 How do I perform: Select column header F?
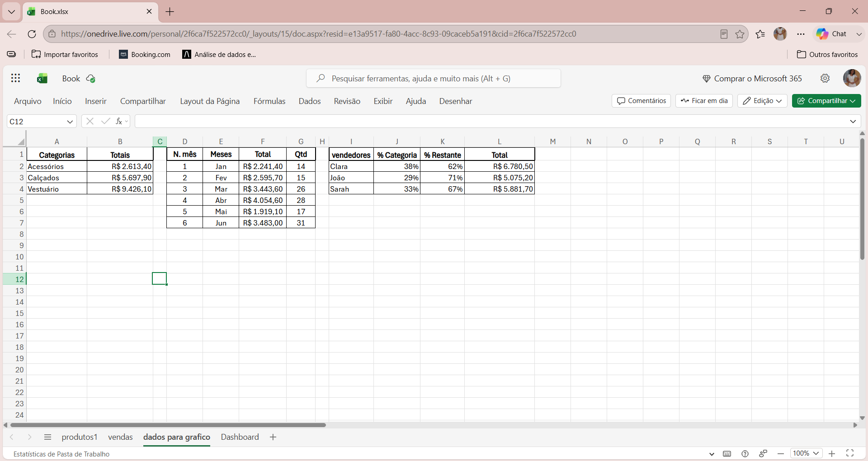point(263,141)
